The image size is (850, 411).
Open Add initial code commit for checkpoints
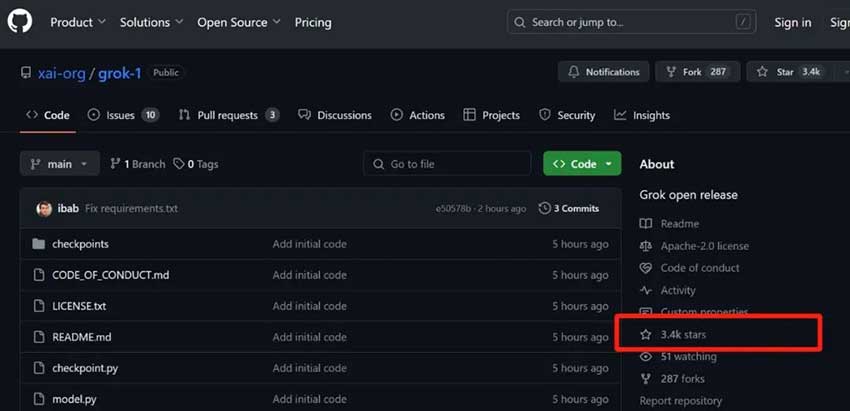tap(310, 244)
